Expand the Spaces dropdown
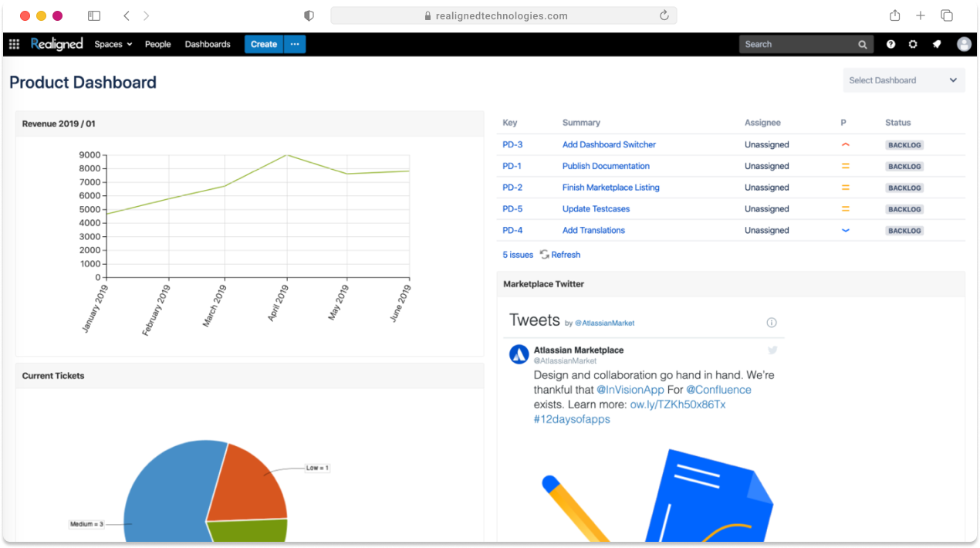The image size is (980, 548). 113,44
